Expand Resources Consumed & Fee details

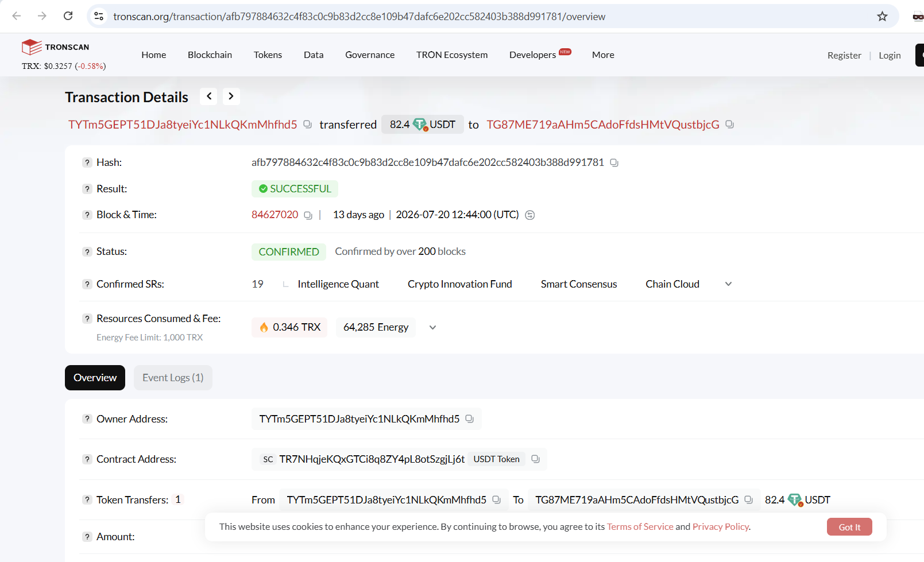432,327
